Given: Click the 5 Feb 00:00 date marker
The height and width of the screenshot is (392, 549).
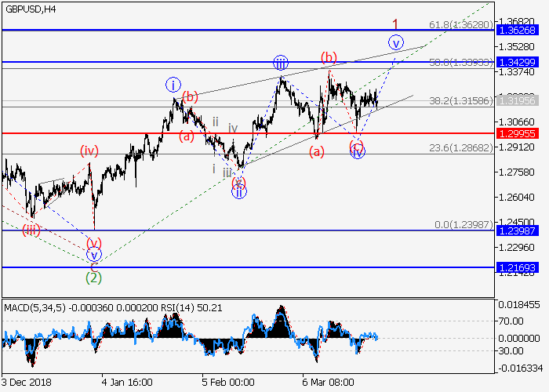Looking at the screenshot, I should 227,383.
